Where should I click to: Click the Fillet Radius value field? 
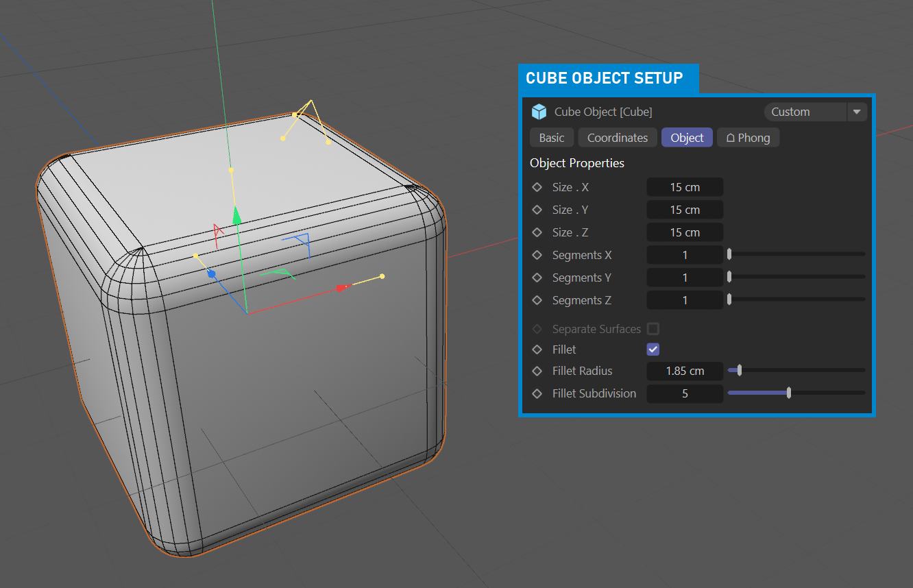685,371
